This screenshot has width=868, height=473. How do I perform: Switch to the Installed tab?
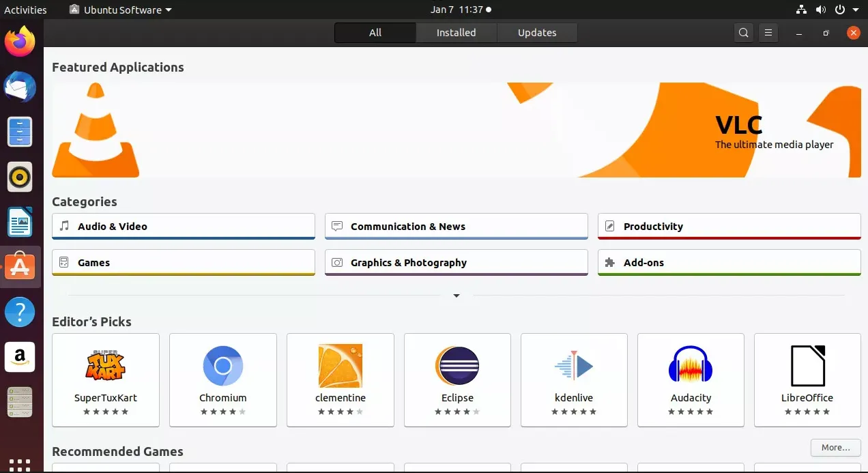click(457, 33)
